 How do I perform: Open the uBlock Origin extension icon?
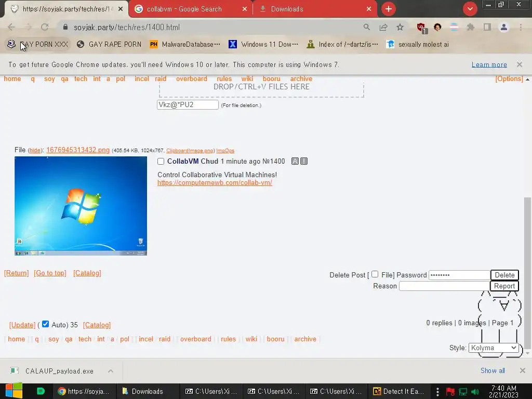421,28
